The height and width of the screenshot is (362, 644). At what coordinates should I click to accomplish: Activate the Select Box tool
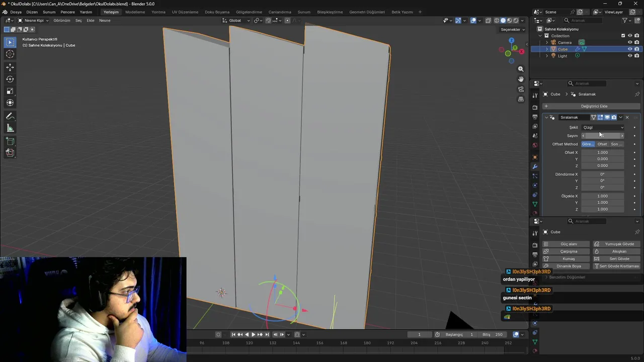pyautogui.click(x=10, y=42)
